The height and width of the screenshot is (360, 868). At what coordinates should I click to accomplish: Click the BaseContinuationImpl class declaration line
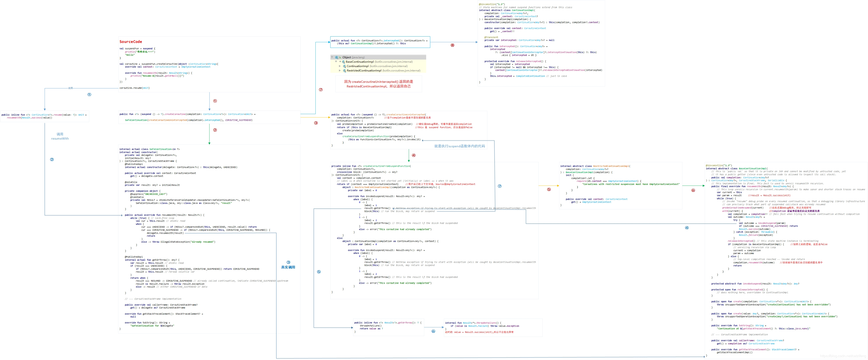pos(737,168)
